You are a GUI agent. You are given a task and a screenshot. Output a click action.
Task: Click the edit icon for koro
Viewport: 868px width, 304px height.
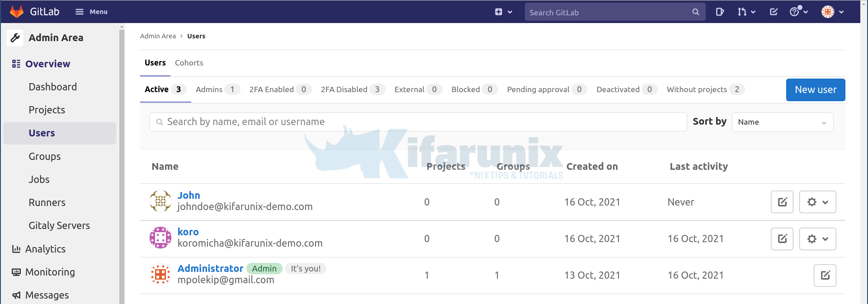[x=782, y=239]
